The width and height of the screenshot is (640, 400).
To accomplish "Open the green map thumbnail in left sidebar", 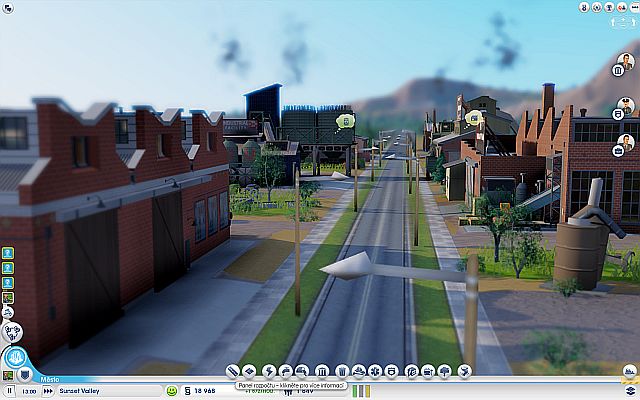I will 8,298.
